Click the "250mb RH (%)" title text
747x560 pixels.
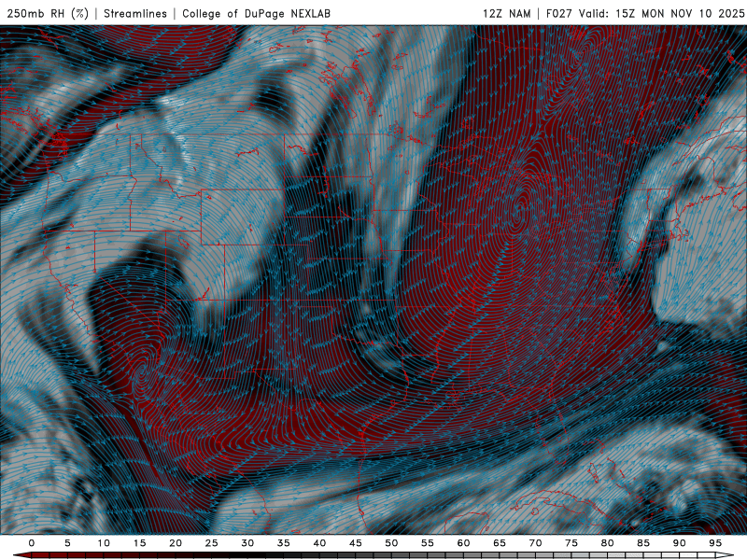(48, 13)
